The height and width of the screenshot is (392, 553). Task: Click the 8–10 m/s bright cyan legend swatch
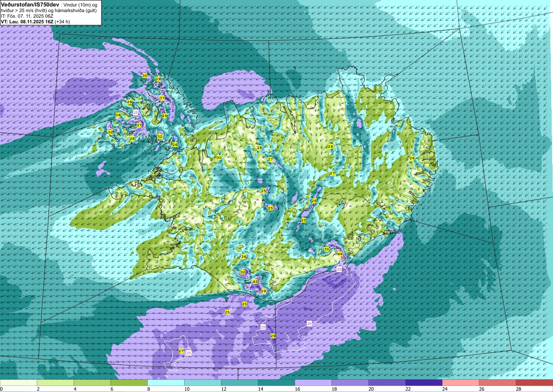tap(166, 383)
